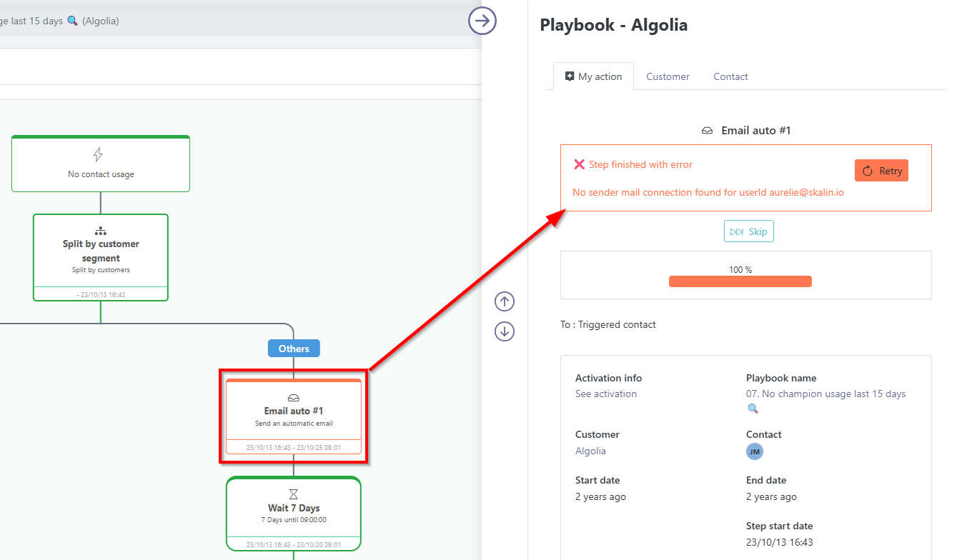Click the inbox icon in Email auto #1 node
This screenshot has height=560, width=962.
point(294,398)
